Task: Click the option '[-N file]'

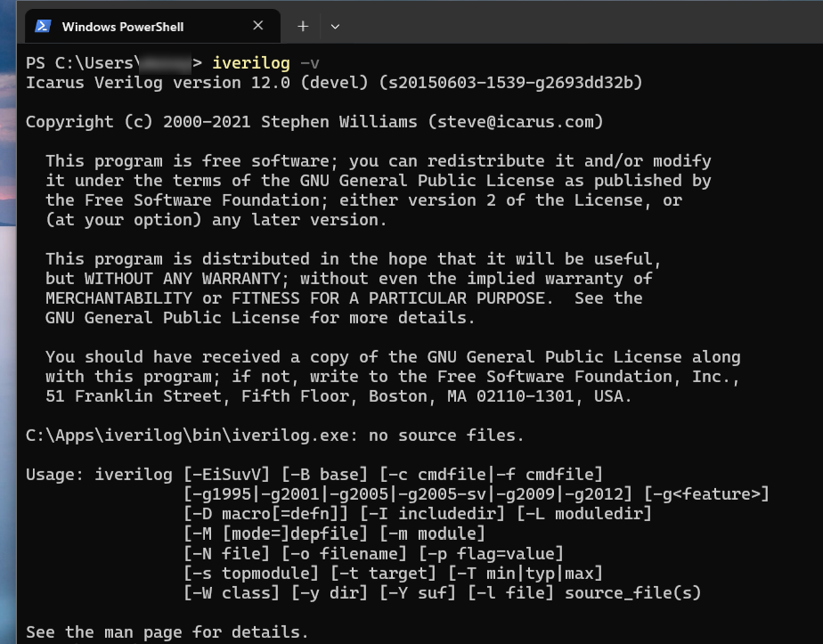Action: [227, 554]
